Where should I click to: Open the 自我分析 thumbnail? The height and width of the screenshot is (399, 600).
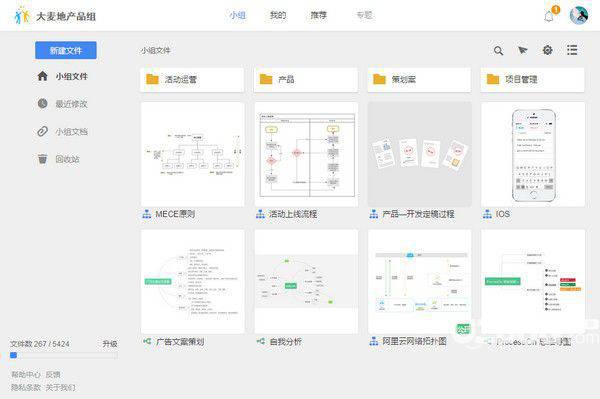(x=306, y=282)
